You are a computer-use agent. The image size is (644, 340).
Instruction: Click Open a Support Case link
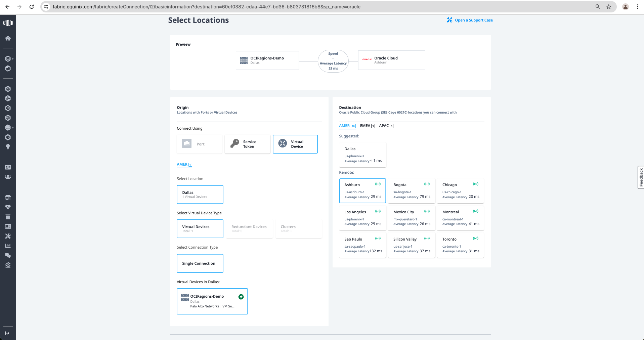click(473, 20)
